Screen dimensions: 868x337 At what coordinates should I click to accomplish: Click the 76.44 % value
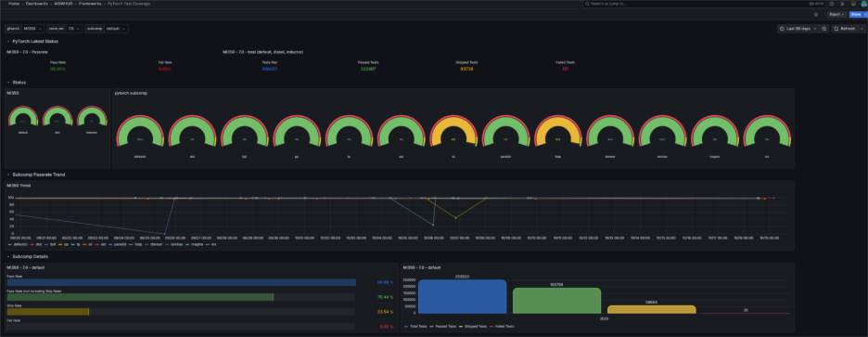click(x=385, y=297)
